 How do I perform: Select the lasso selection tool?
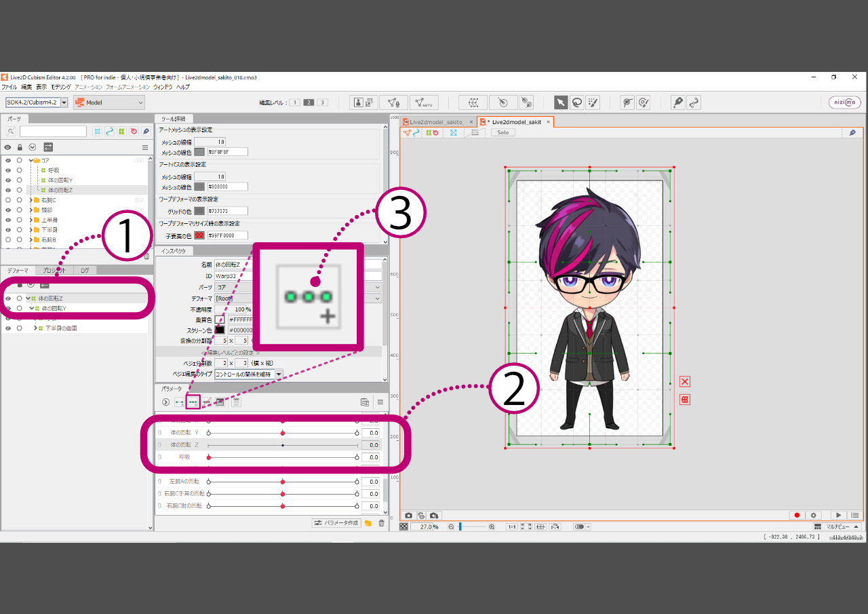click(576, 102)
